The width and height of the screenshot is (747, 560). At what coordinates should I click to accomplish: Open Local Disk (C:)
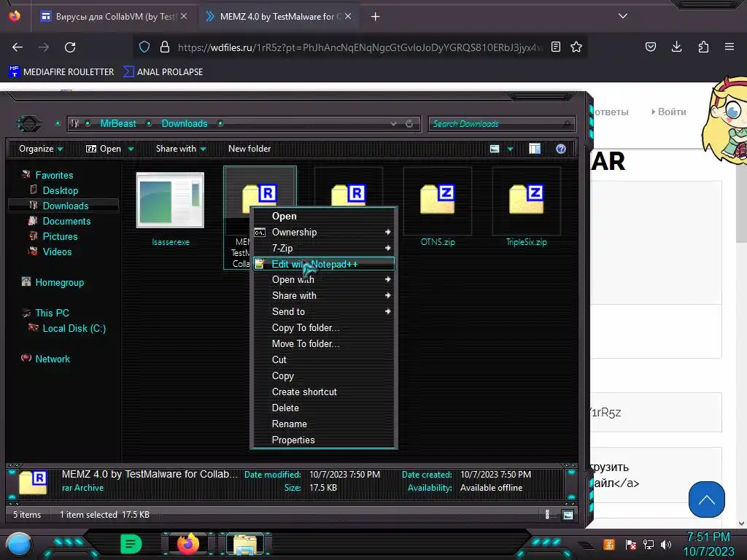(74, 328)
